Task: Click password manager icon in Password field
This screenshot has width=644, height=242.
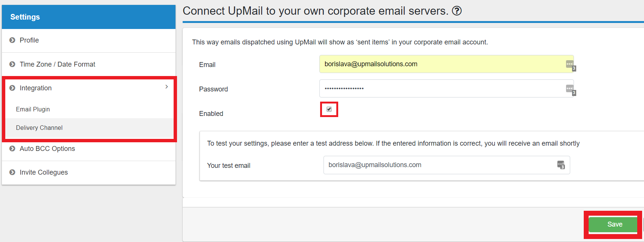Action: [x=570, y=89]
